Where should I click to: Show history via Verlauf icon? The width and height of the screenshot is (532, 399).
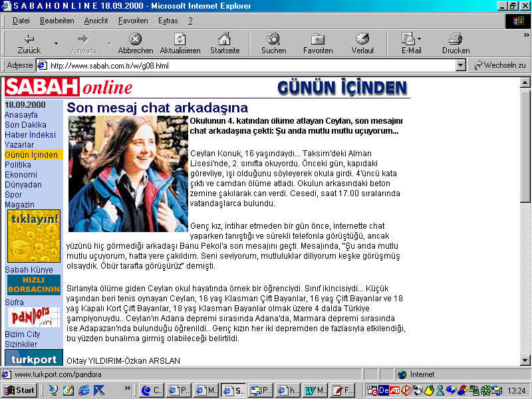[x=362, y=39]
